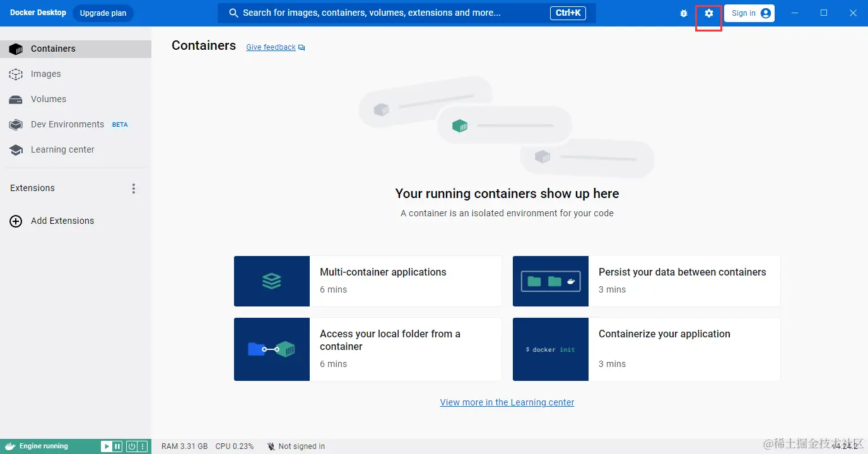The width and height of the screenshot is (868, 454).
Task: Open Containerize your application guide
Action: tap(647, 349)
